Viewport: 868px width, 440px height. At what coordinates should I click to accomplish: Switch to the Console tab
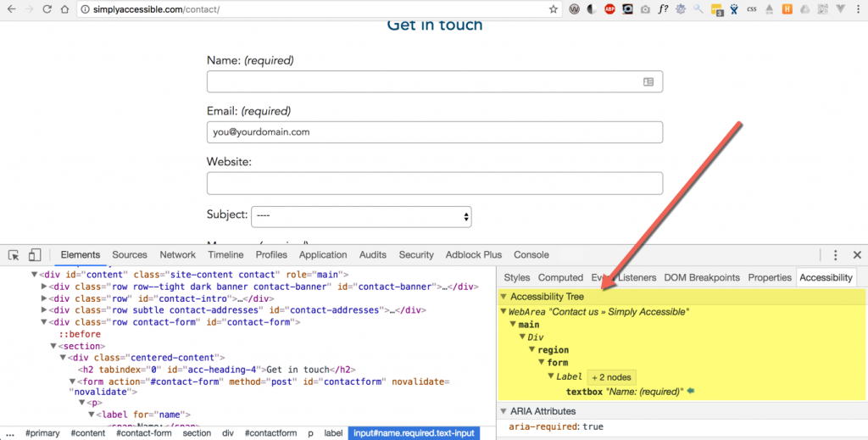click(531, 254)
